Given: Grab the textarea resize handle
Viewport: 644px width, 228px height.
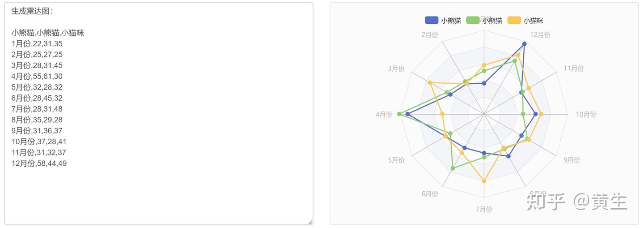Looking at the screenshot, I should pyautogui.click(x=310, y=222).
